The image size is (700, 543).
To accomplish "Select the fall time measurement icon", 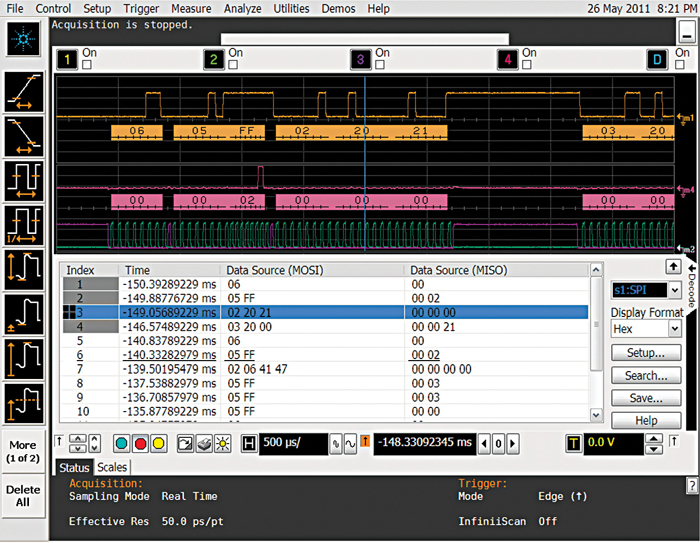I will pos(23,136).
